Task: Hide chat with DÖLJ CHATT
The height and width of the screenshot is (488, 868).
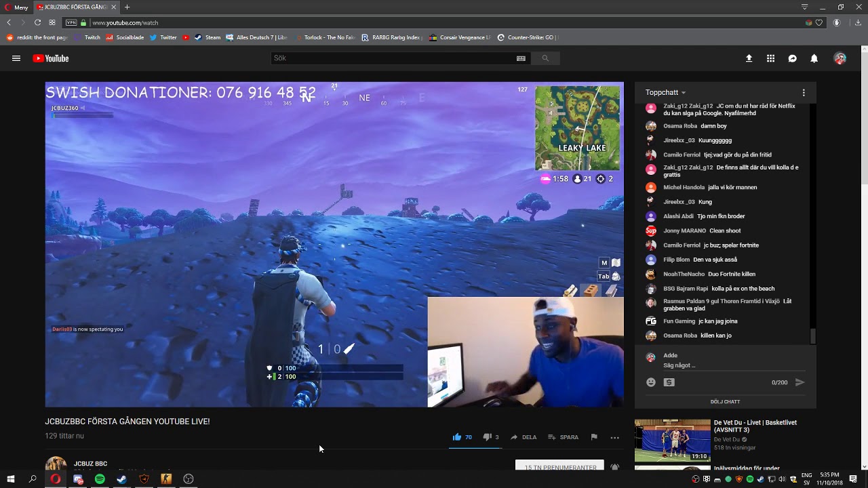Action: point(725,402)
